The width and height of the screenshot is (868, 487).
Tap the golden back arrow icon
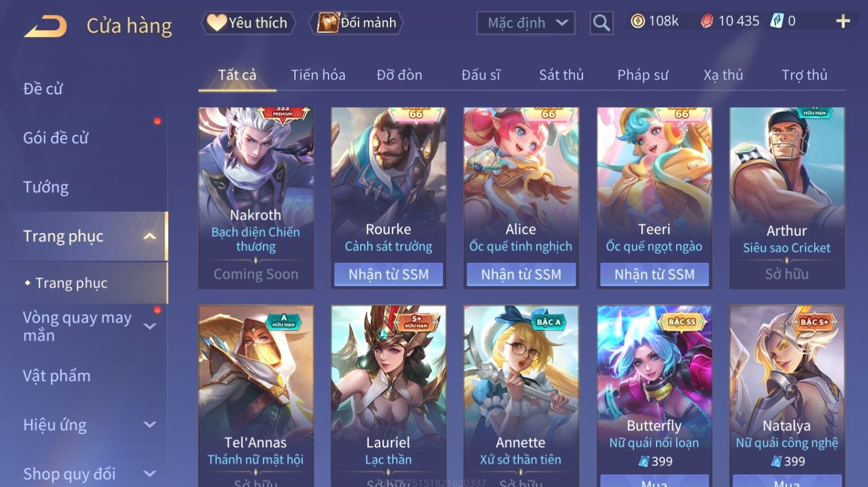click(45, 26)
